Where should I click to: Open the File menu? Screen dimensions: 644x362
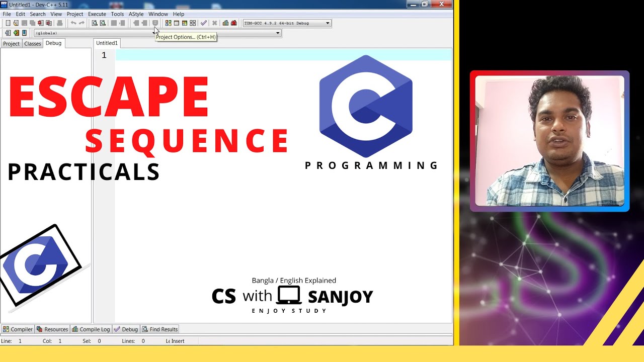point(7,14)
